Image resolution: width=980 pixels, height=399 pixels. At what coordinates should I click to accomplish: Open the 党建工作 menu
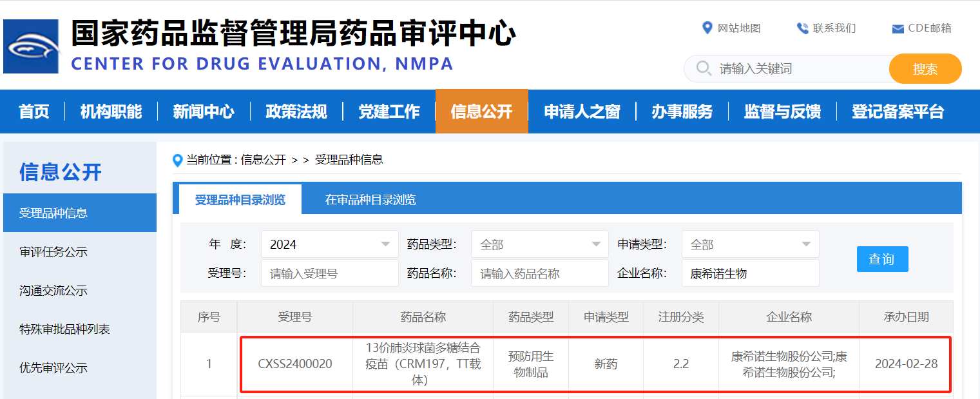[x=389, y=112]
